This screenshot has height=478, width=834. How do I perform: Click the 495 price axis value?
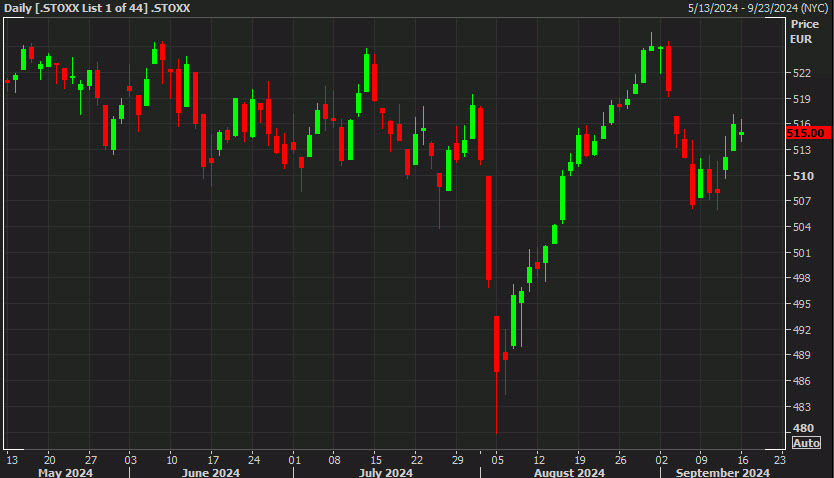802,304
